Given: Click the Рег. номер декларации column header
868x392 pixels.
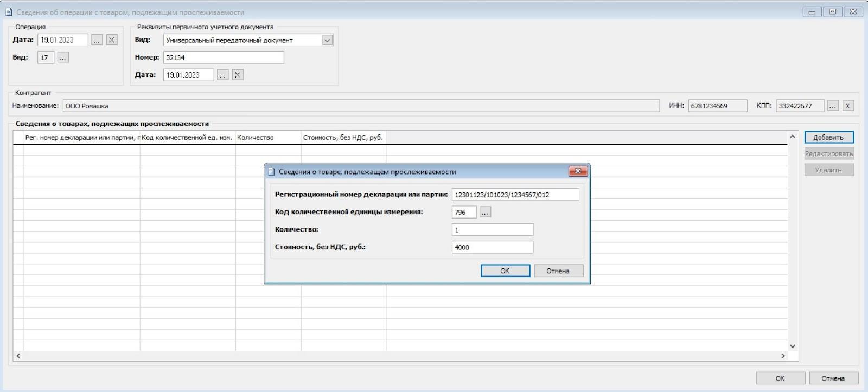Looking at the screenshot, I should point(82,138).
